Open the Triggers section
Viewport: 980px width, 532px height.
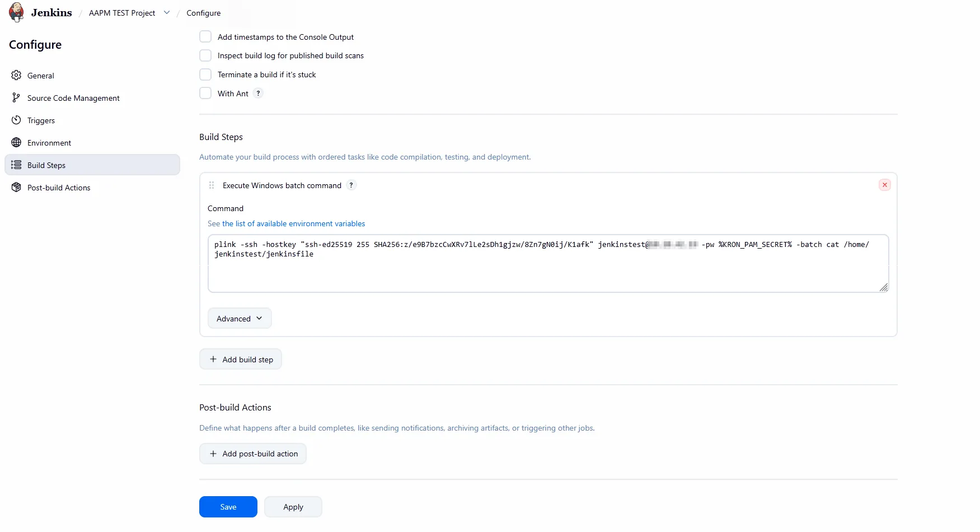[92, 120]
